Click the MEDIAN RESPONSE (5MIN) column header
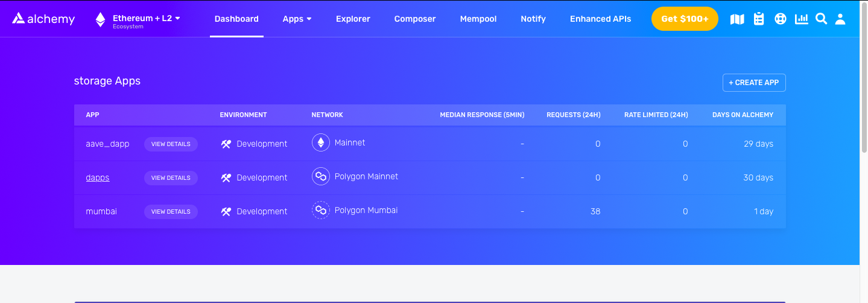Viewport: 868px width, 303px height. (482, 115)
